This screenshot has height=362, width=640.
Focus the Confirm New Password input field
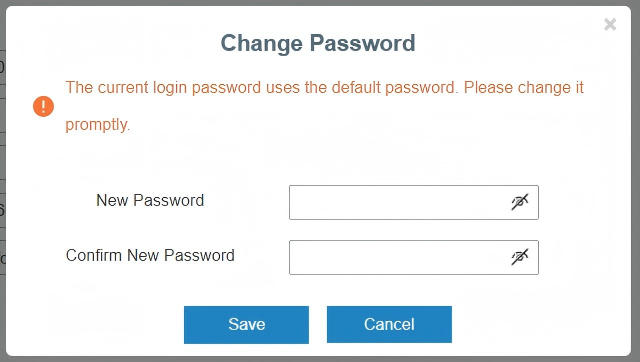click(413, 258)
